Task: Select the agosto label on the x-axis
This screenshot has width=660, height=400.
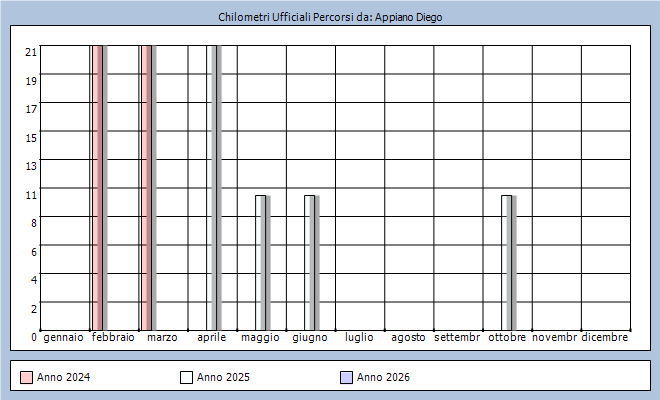Action: (408, 338)
